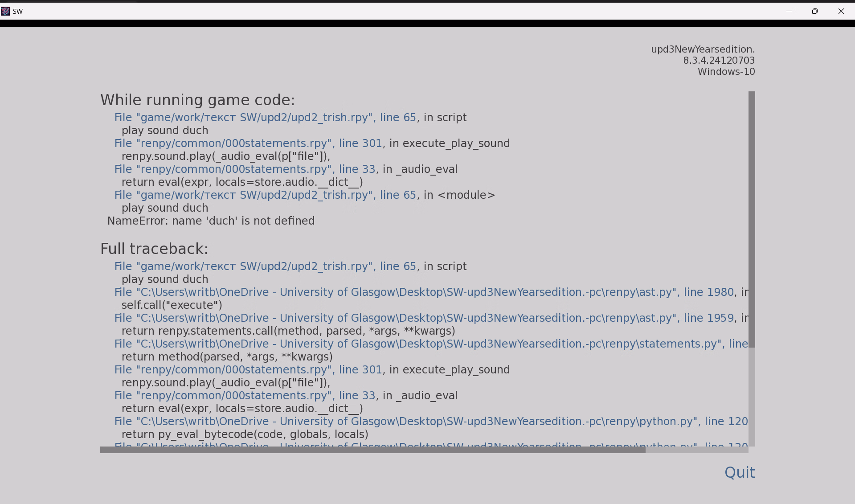Restore down the SW window
Viewport: 855px width, 504px height.
(x=815, y=11)
